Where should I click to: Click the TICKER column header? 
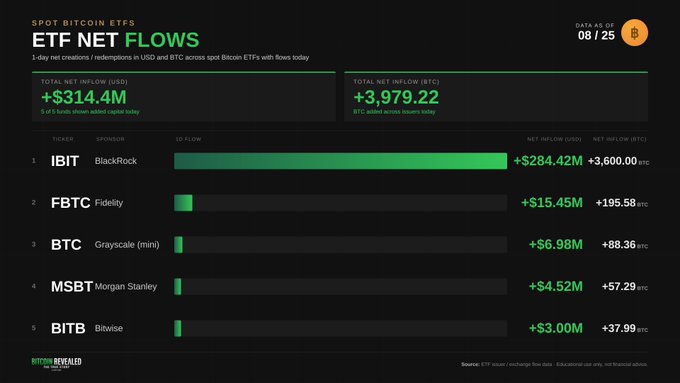(x=63, y=139)
